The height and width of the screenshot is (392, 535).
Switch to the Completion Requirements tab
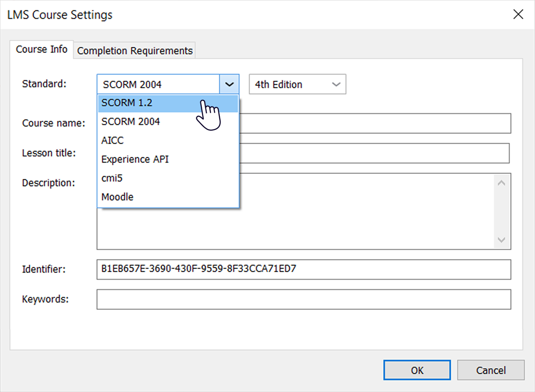[134, 50]
